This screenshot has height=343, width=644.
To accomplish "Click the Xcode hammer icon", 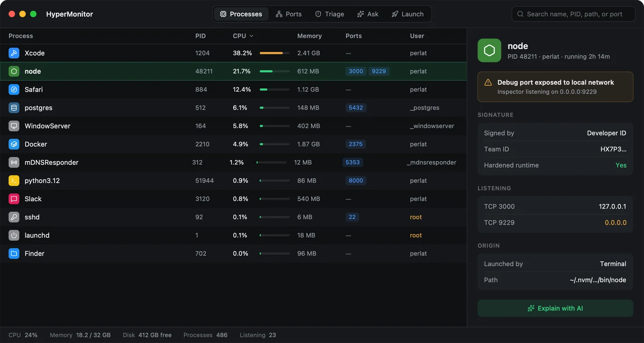I will [x=14, y=53].
